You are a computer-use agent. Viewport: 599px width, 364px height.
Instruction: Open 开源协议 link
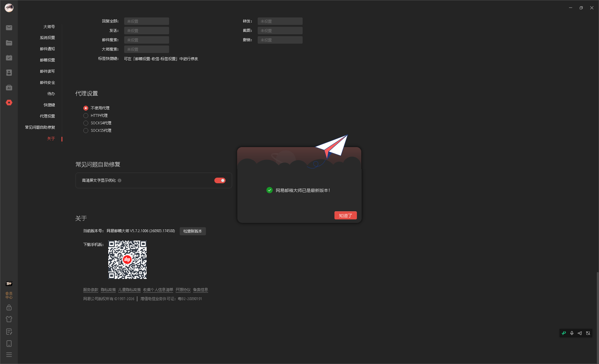[x=183, y=290]
